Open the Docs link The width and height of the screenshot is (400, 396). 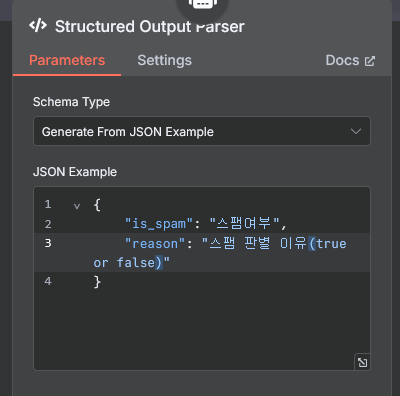click(x=350, y=61)
